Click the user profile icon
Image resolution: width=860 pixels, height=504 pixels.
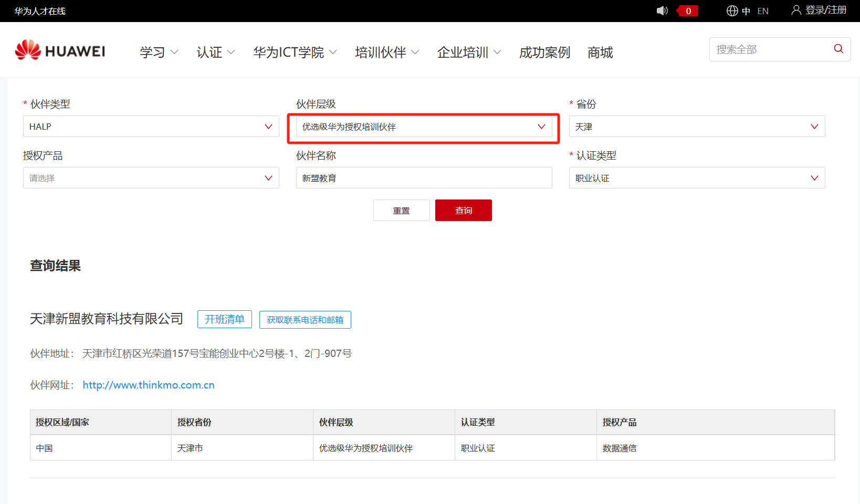[796, 10]
